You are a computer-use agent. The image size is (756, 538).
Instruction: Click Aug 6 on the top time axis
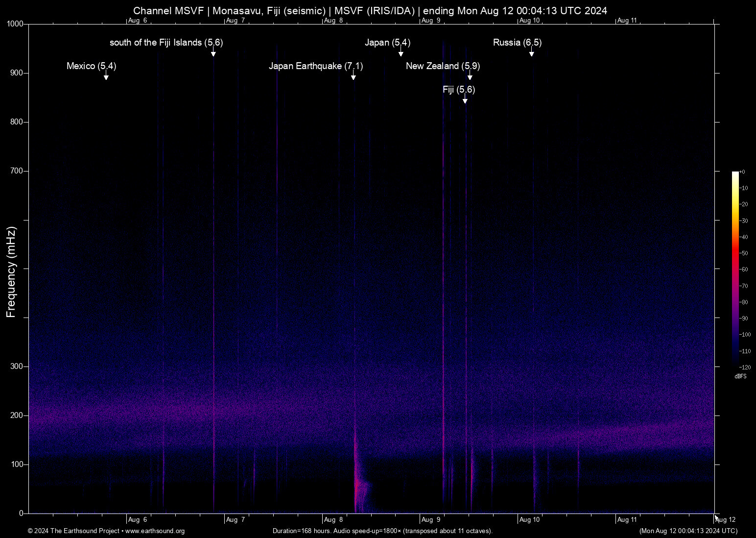[138, 21]
